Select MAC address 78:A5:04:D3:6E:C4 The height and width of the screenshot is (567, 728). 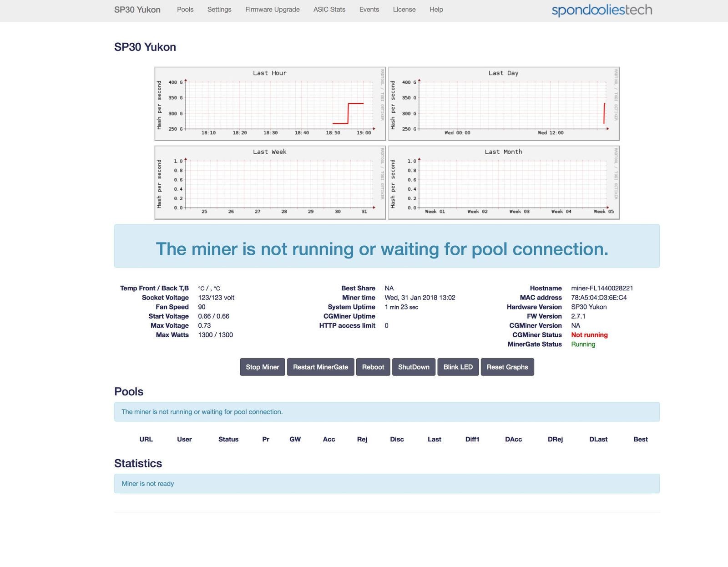(599, 298)
